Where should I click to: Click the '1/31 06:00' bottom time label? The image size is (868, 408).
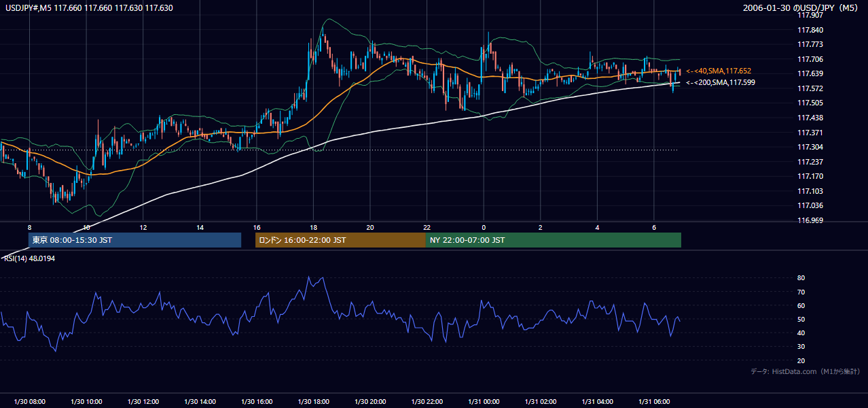(x=653, y=402)
